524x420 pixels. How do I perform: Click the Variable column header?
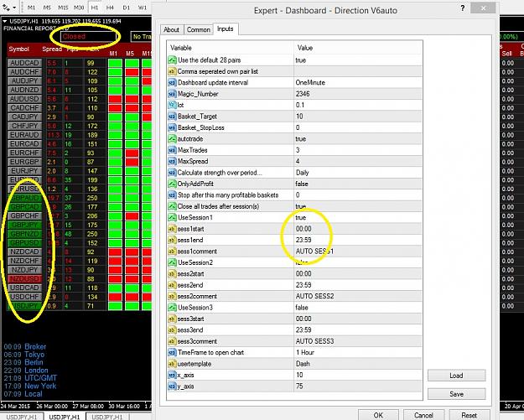[230, 48]
